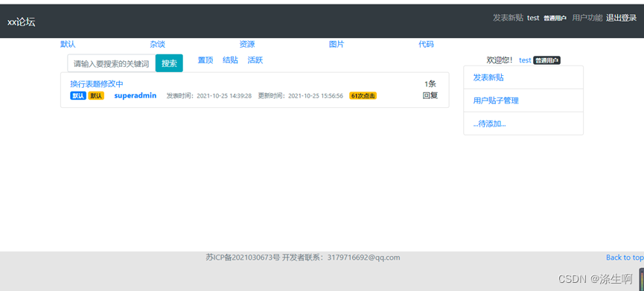The height and width of the screenshot is (291, 644).
Task: Open the xx论坛 home logo link
Action: (x=22, y=22)
